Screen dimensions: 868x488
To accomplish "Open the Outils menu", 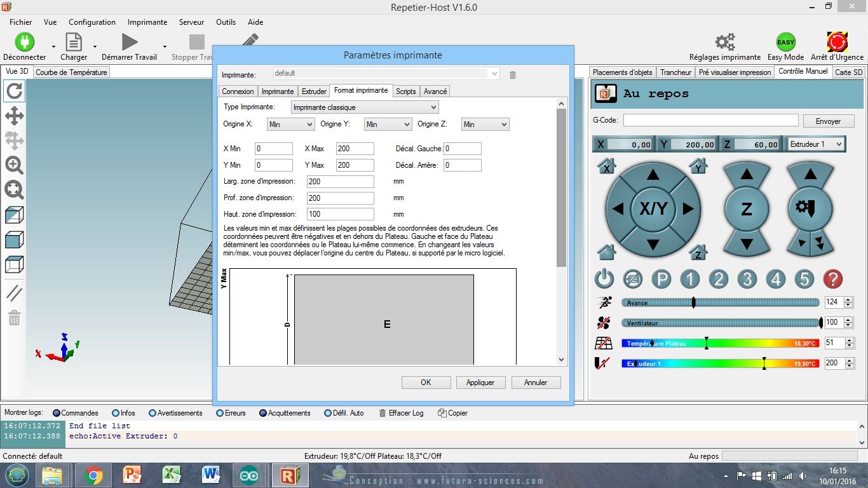I will coord(226,22).
